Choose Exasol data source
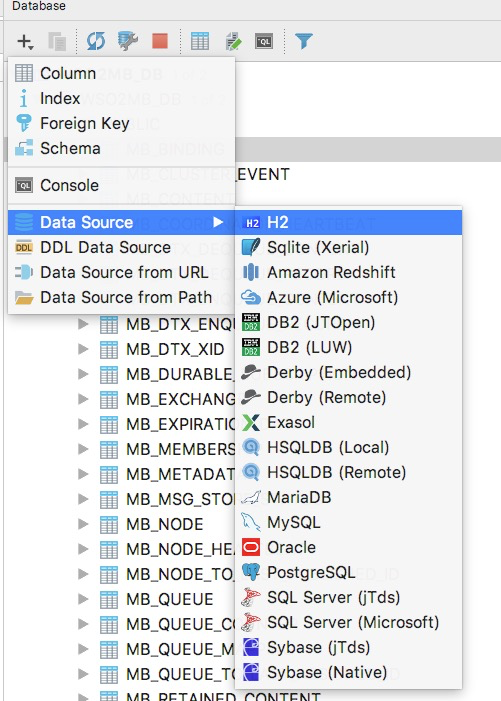 click(348, 422)
